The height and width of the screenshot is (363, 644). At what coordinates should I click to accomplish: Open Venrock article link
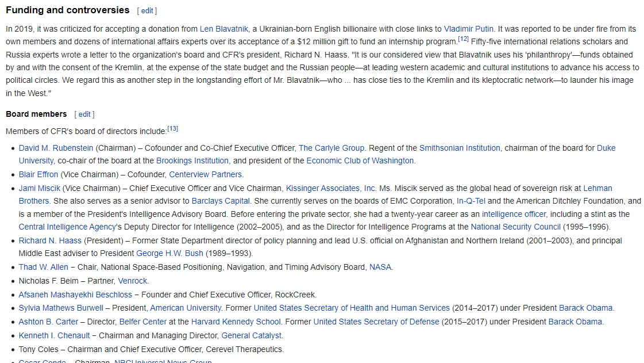tap(132, 281)
